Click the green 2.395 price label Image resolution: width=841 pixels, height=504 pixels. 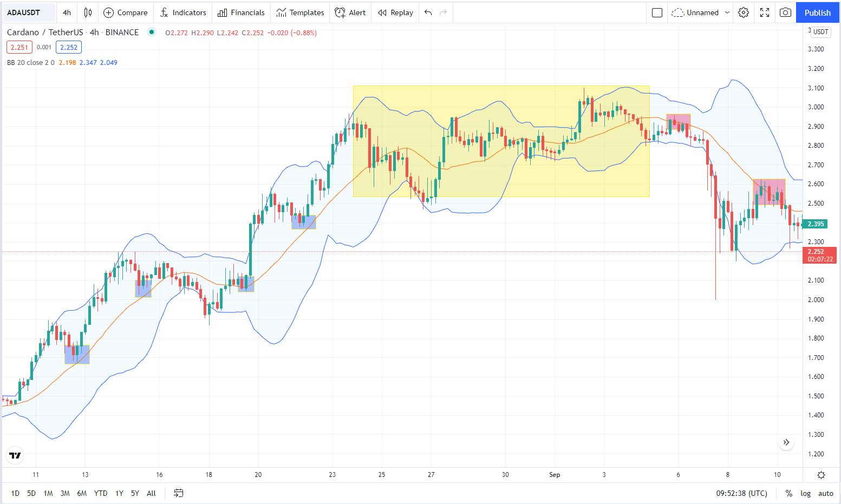coord(816,224)
